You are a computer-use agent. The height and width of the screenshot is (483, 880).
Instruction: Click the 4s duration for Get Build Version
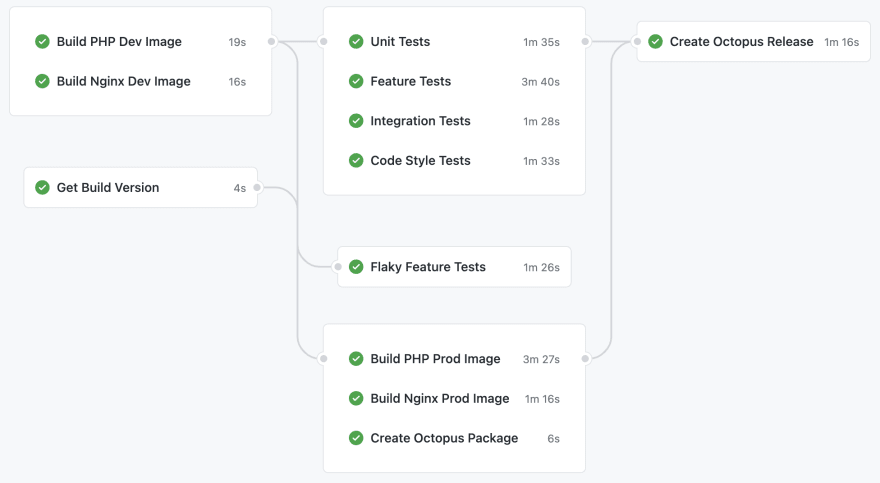pos(240,188)
